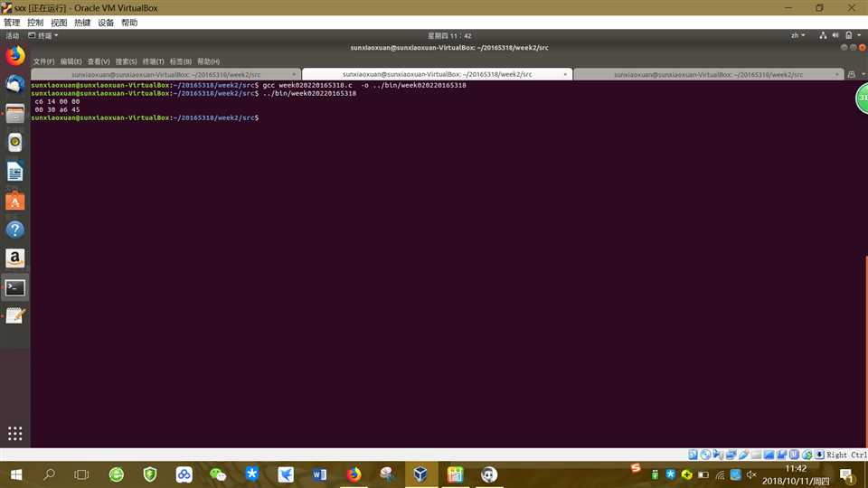Expand the zh input language dropdown

tap(797, 35)
